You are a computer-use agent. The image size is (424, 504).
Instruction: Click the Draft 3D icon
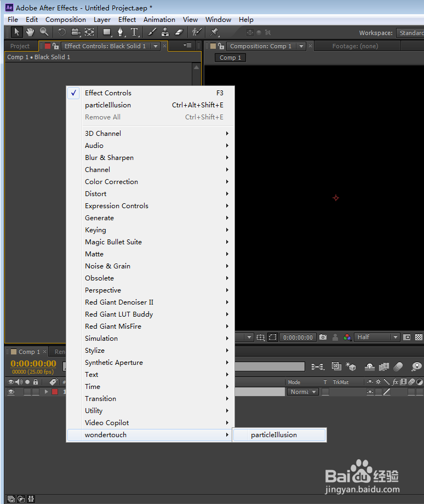(x=351, y=366)
